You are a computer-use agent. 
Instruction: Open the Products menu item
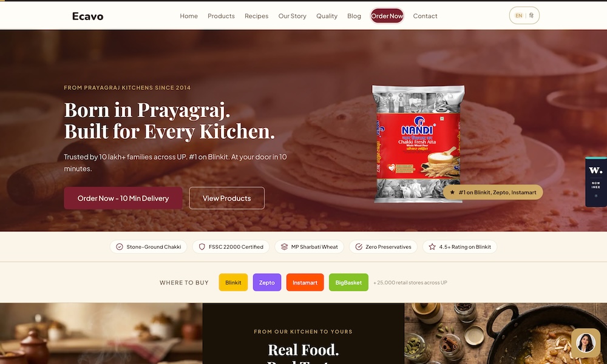tap(221, 16)
